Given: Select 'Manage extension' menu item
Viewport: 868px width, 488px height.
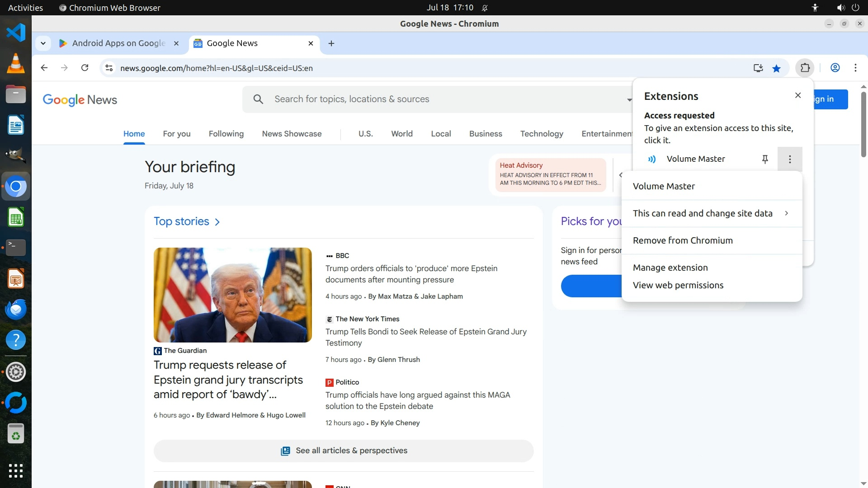Looking at the screenshot, I should (670, 267).
